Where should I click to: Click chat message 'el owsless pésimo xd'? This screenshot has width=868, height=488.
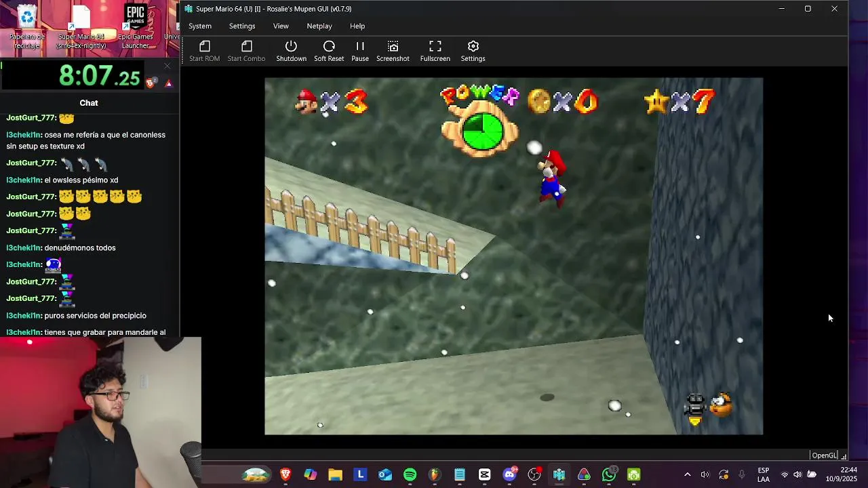coord(81,180)
